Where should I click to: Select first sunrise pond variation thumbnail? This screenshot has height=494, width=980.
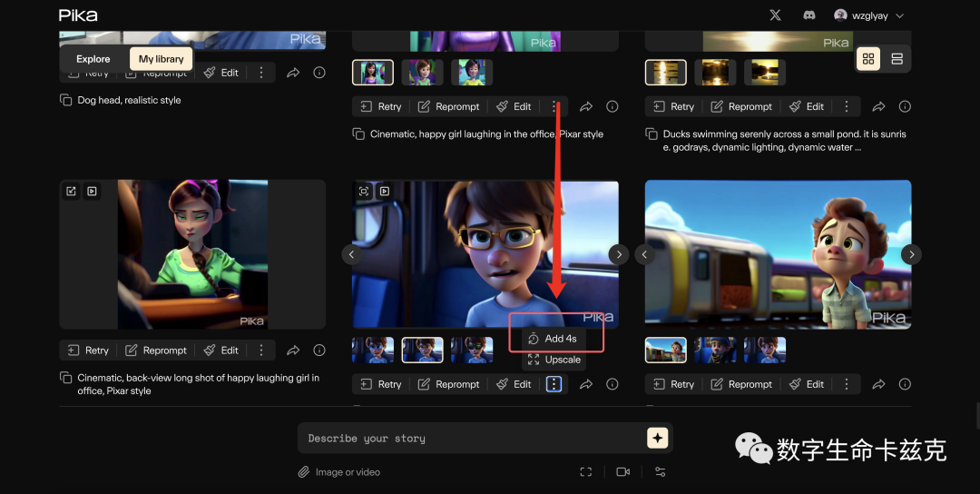[x=666, y=73]
